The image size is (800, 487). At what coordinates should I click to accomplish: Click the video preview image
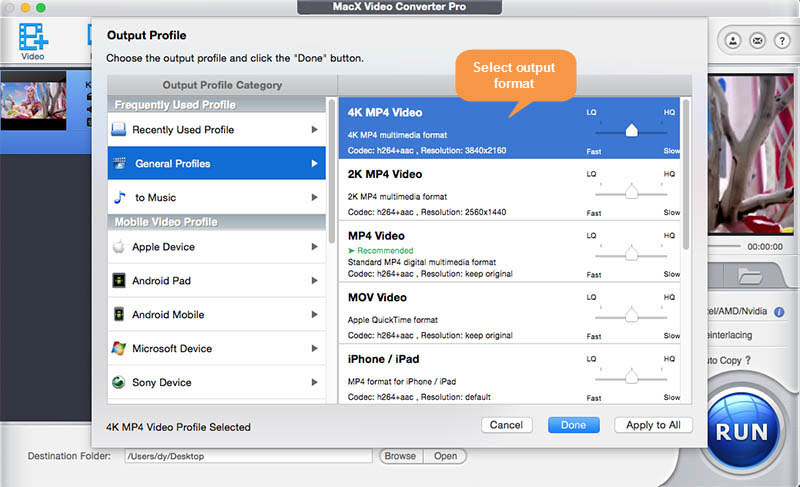pos(751,155)
